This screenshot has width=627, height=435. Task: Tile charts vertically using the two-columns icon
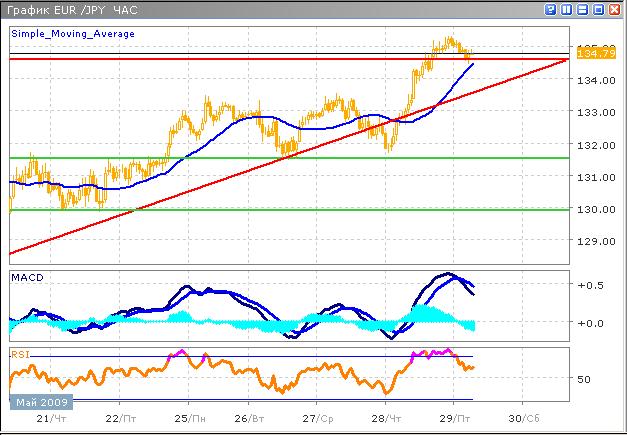coord(567,9)
